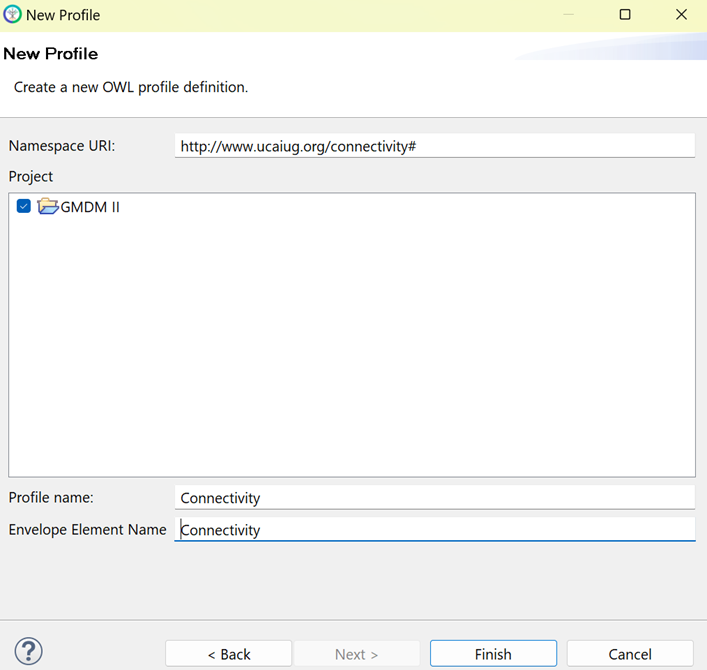Close the New Profile dialog

click(681, 15)
